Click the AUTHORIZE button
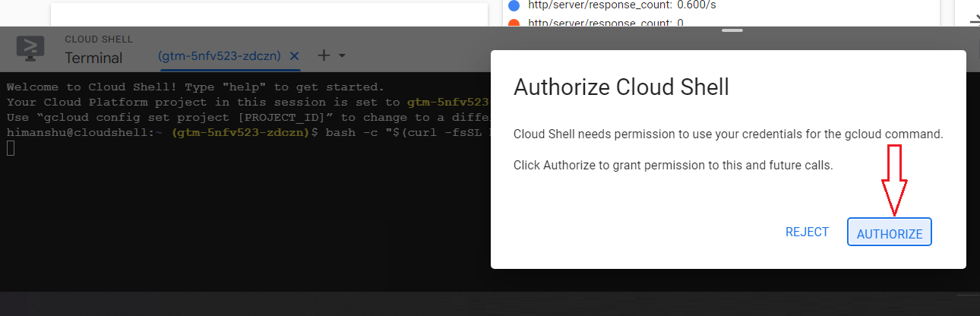Viewport: 980px width, 316px height. pyautogui.click(x=890, y=232)
